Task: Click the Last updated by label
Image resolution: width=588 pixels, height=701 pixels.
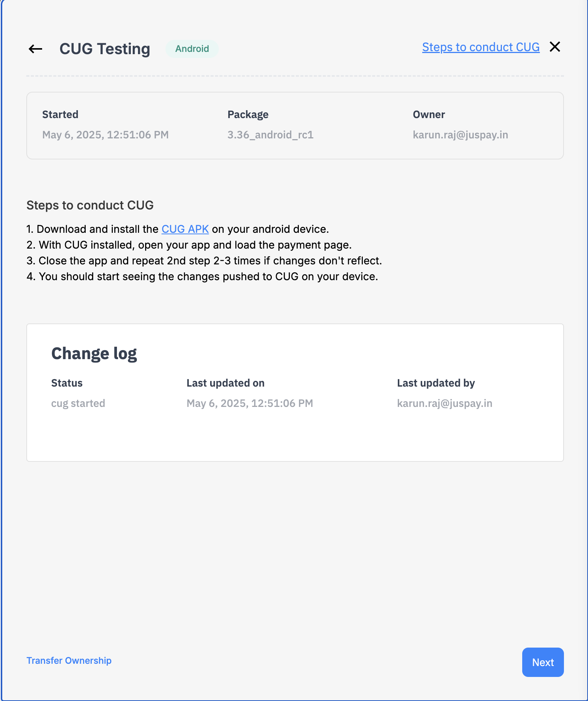Action: coord(436,383)
